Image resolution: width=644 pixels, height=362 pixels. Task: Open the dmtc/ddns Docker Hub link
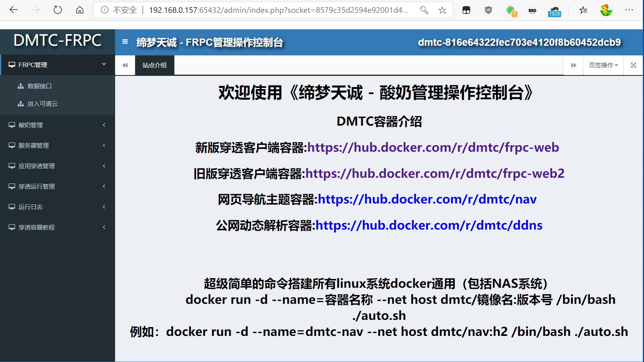429,225
